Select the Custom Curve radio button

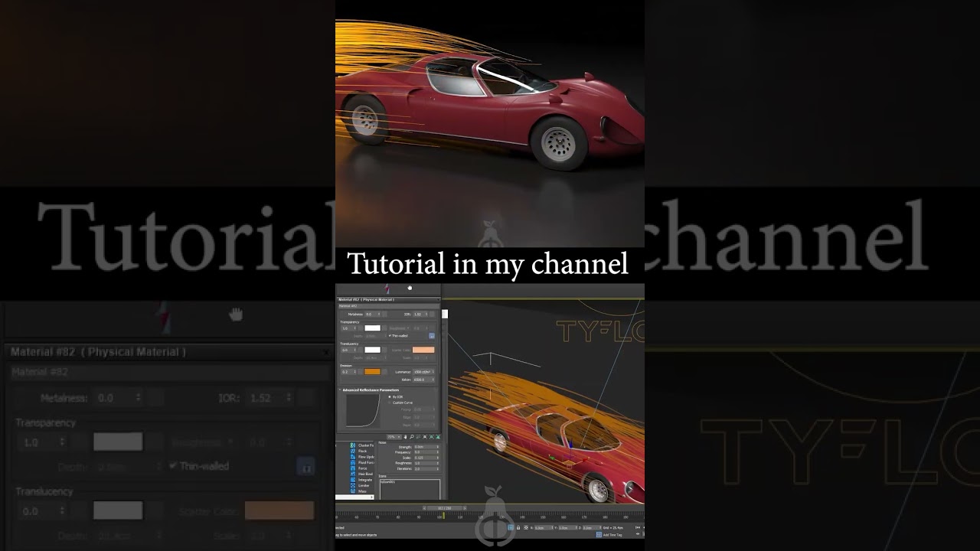point(390,403)
